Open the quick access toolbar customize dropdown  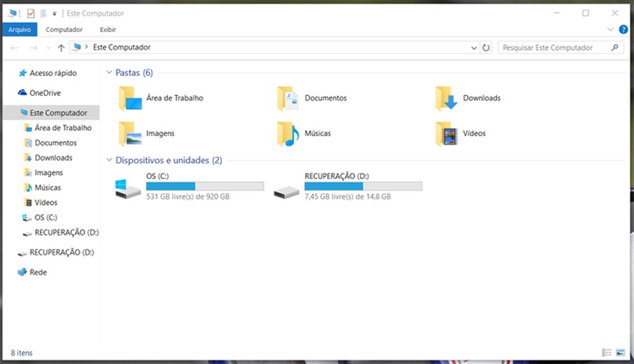tap(54, 14)
